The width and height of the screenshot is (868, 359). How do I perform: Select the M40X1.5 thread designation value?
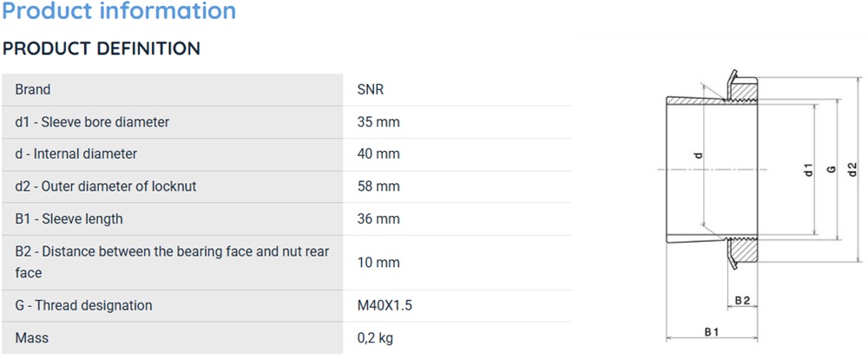[x=385, y=305]
